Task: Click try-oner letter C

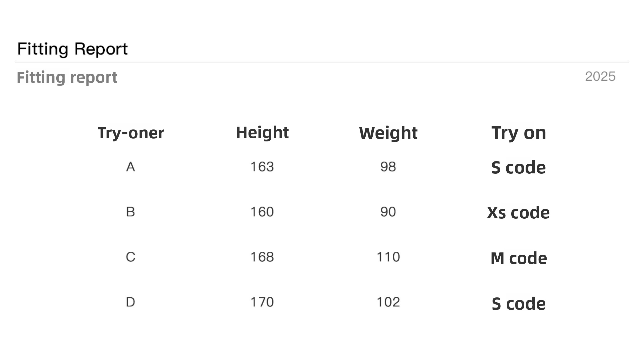Action: 130,257
